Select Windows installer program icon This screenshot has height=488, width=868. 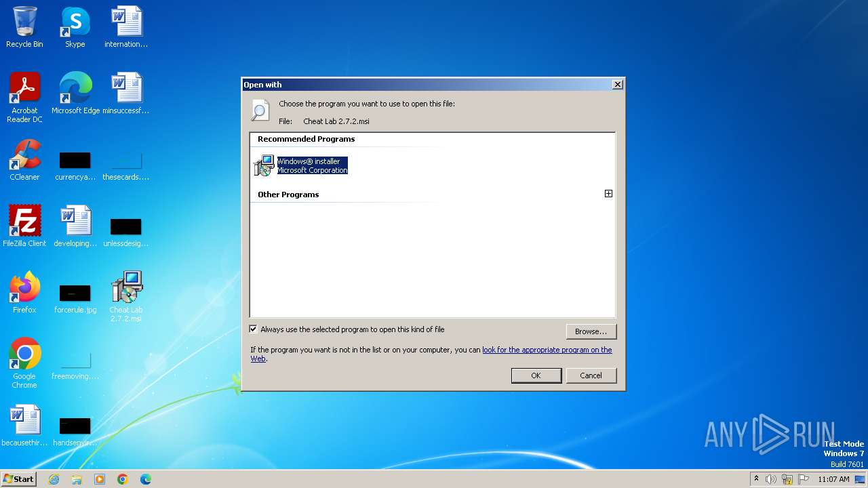[263, 165]
